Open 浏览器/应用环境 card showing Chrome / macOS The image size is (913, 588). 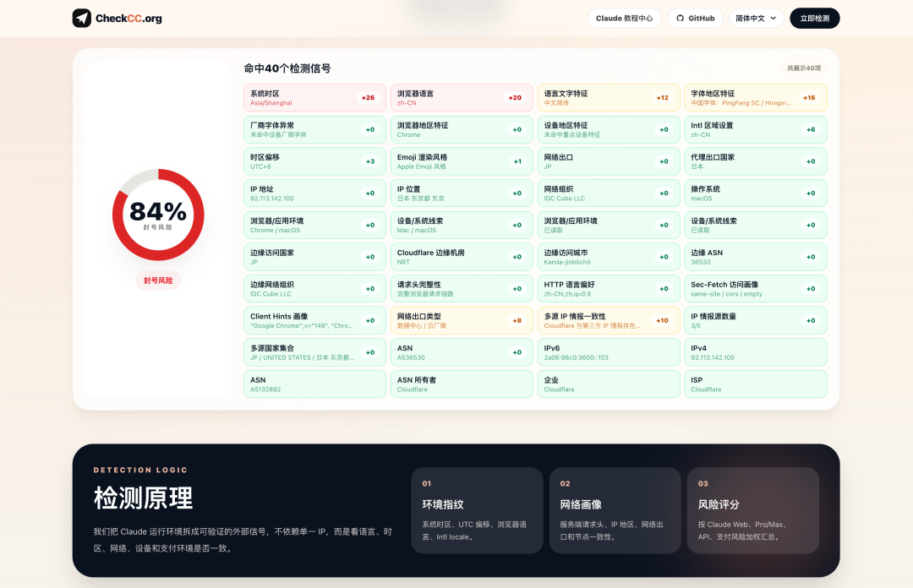point(314,225)
